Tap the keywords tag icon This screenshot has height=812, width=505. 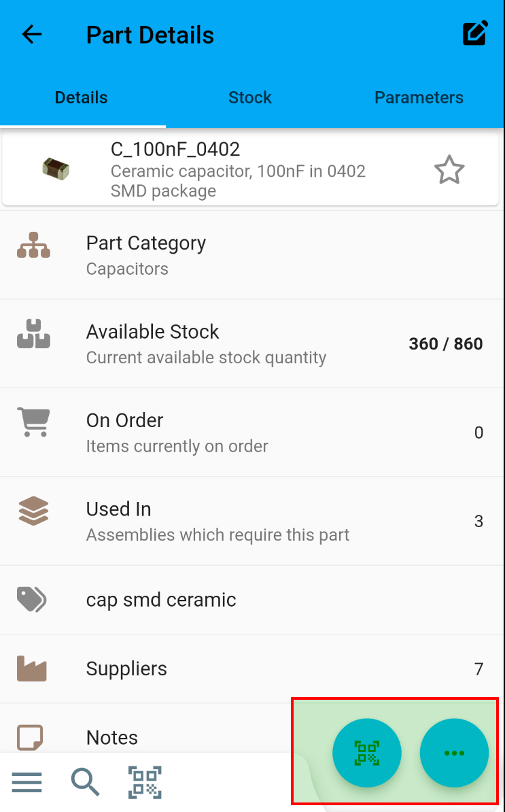[31, 599]
